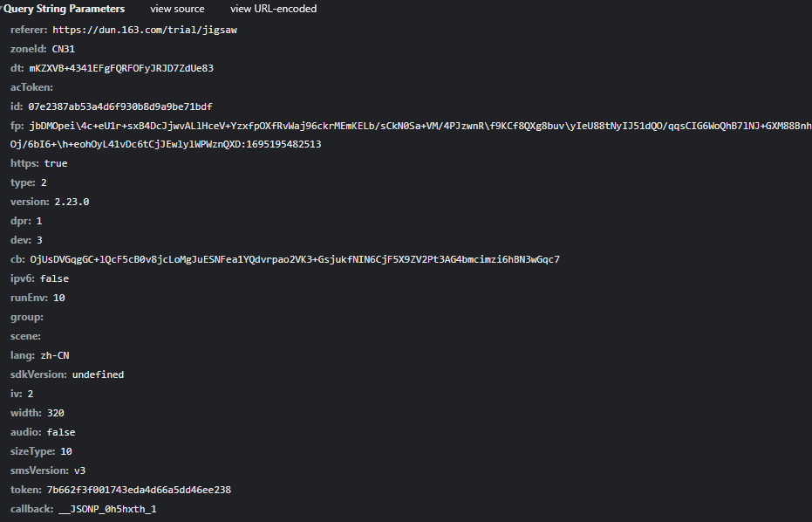Click the lang value zh-CN
The height and width of the screenshot is (522, 812).
point(54,355)
